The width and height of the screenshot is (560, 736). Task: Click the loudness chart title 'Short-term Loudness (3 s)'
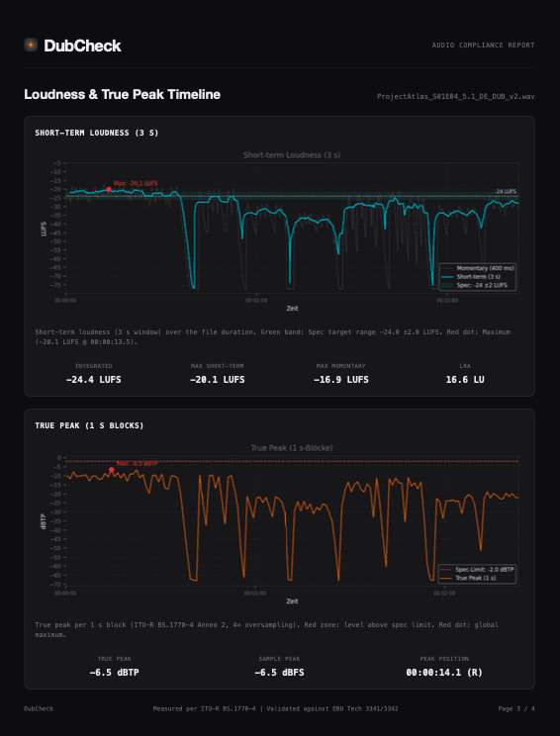[292, 155]
